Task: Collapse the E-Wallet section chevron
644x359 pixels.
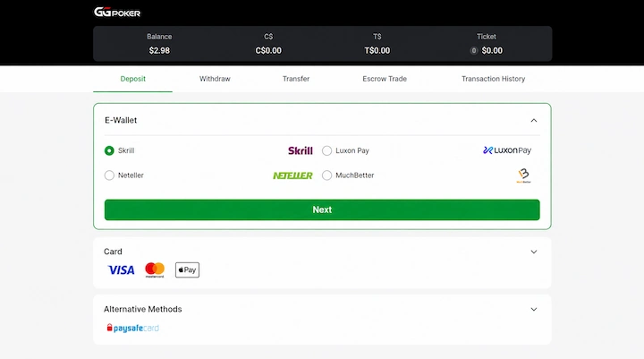Action: click(x=534, y=121)
